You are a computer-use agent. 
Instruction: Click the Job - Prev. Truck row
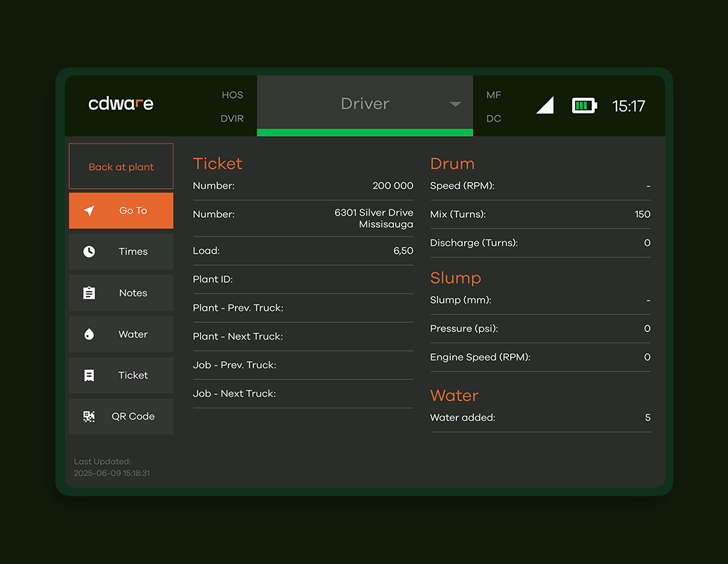303,365
